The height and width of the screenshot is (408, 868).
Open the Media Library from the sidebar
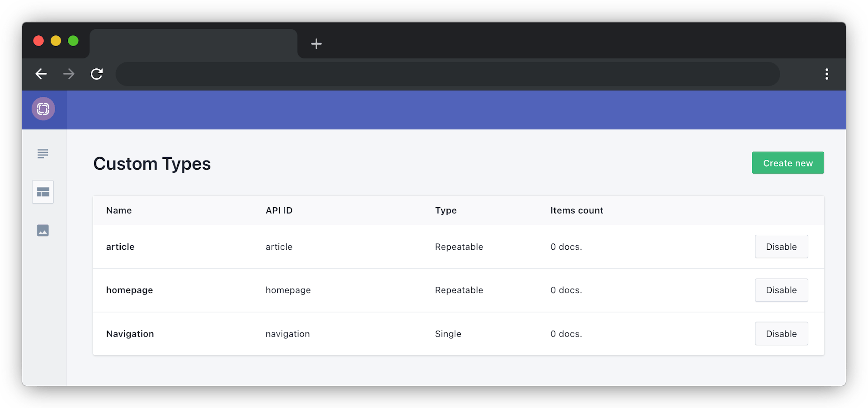42,230
